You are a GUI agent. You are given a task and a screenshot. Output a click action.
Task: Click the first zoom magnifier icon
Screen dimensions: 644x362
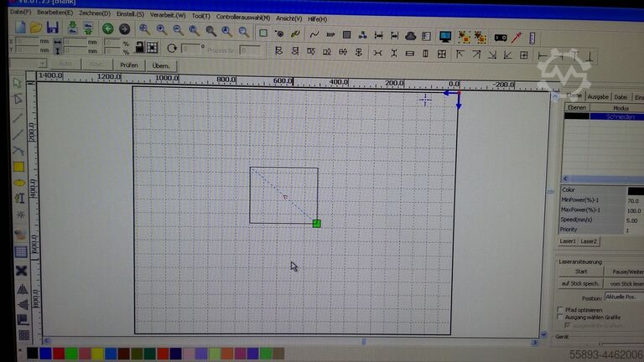[x=143, y=29]
